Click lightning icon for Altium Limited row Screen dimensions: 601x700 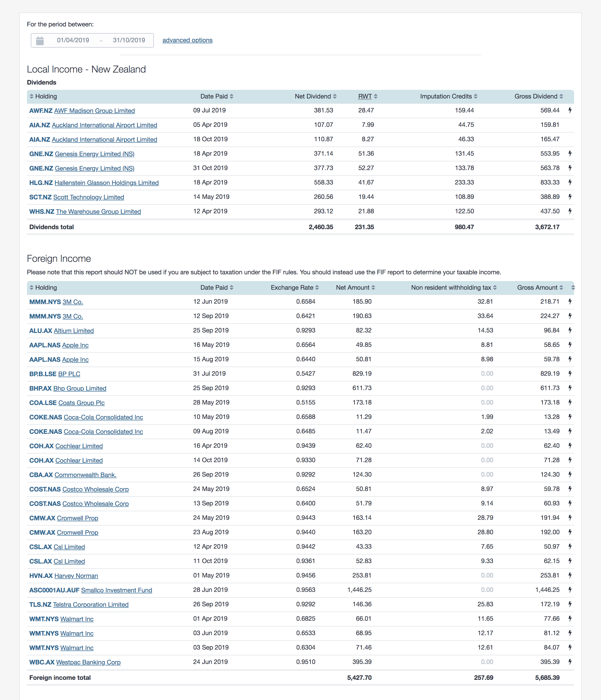[x=570, y=330]
